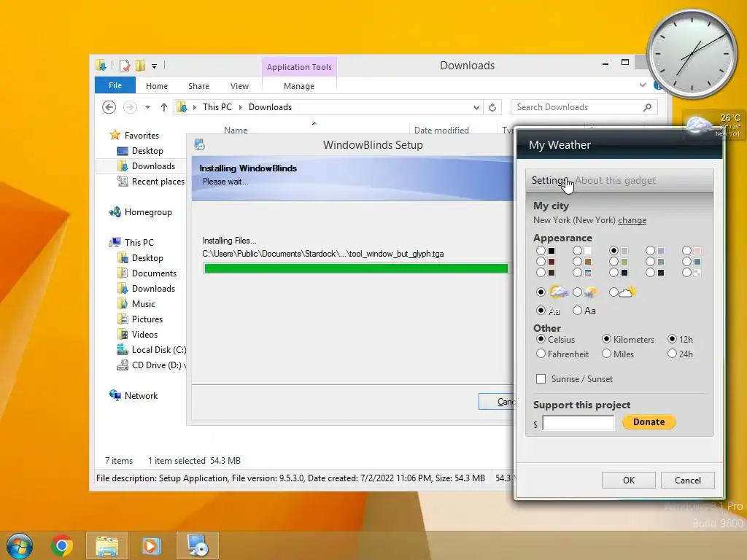The height and width of the screenshot is (560, 747).
Task: Enable the Sunrise / Sunset checkbox
Action: 541,379
